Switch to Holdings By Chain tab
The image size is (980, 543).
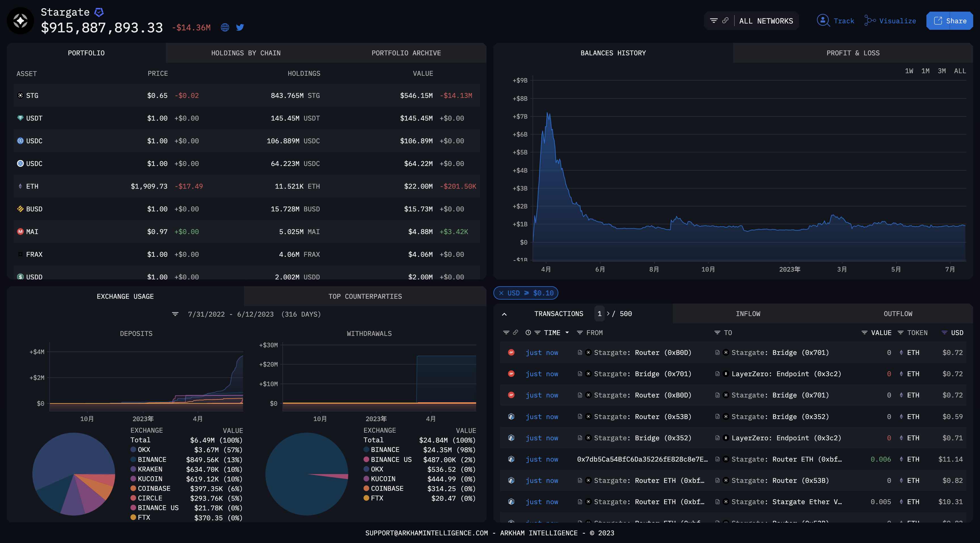(246, 53)
